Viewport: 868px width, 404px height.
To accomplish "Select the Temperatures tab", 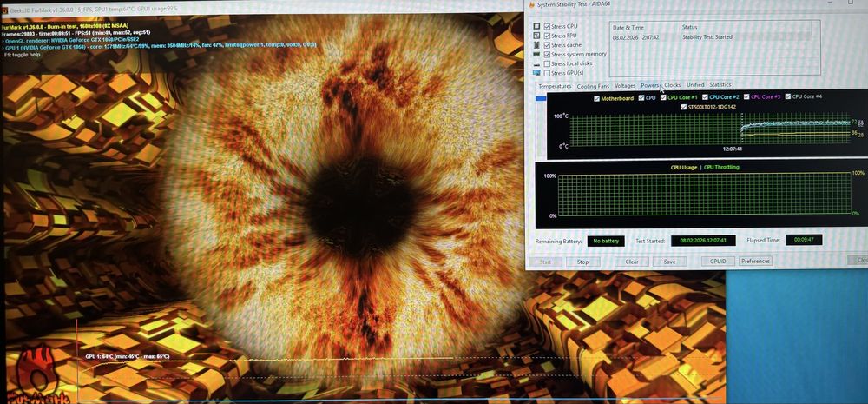I will point(555,87).
